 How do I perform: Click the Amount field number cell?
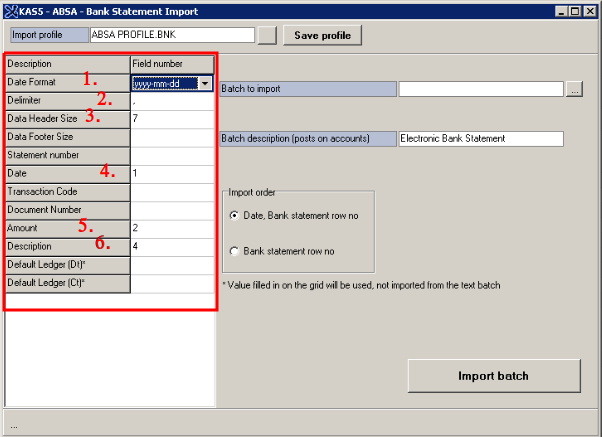click(x=172, y=229)
